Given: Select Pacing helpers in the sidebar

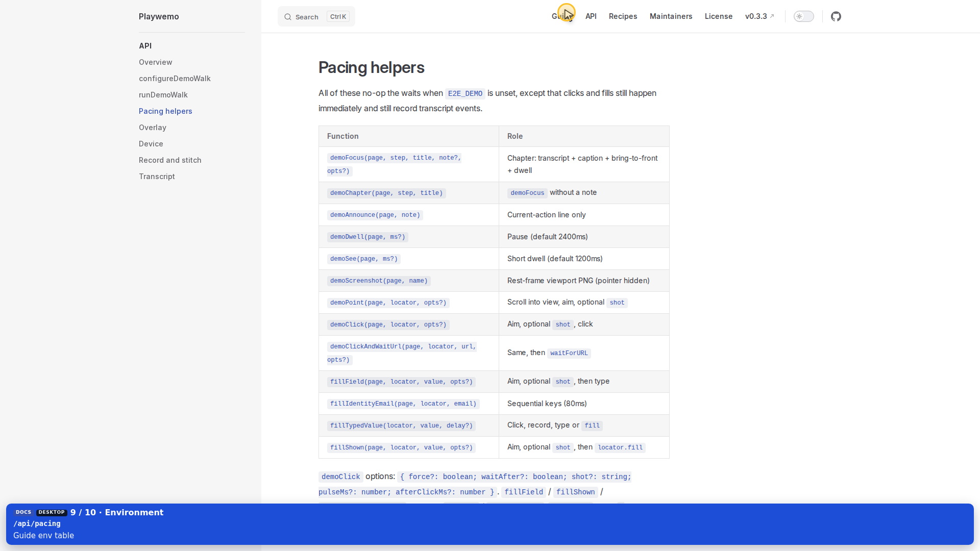Looking at the screenshot, I should tap(165, 111).
